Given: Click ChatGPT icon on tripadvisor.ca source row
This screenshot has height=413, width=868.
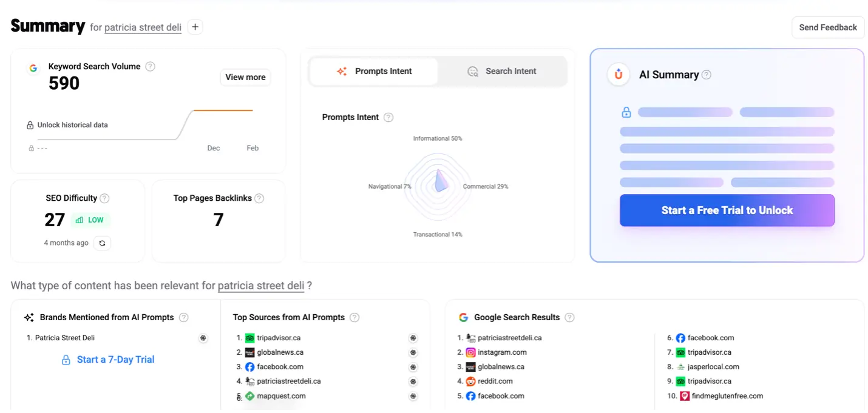Looking at the screenshot, I should tap(413, 338).
